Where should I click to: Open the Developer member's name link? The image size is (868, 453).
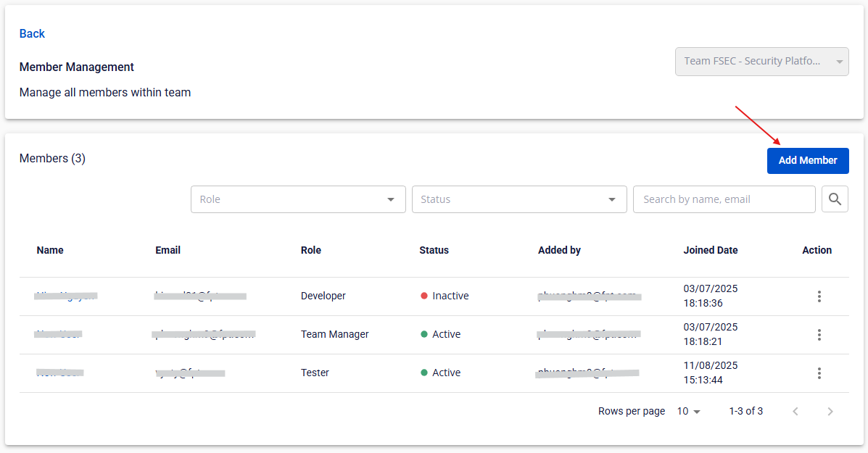(66, 296)
